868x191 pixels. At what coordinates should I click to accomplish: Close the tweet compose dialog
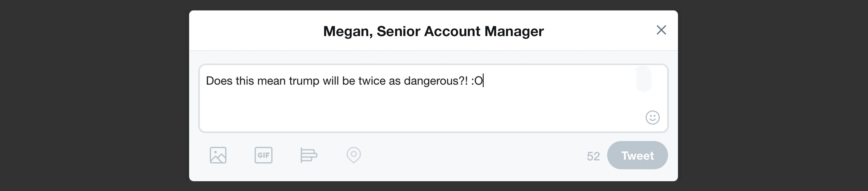tap(661, 30)
